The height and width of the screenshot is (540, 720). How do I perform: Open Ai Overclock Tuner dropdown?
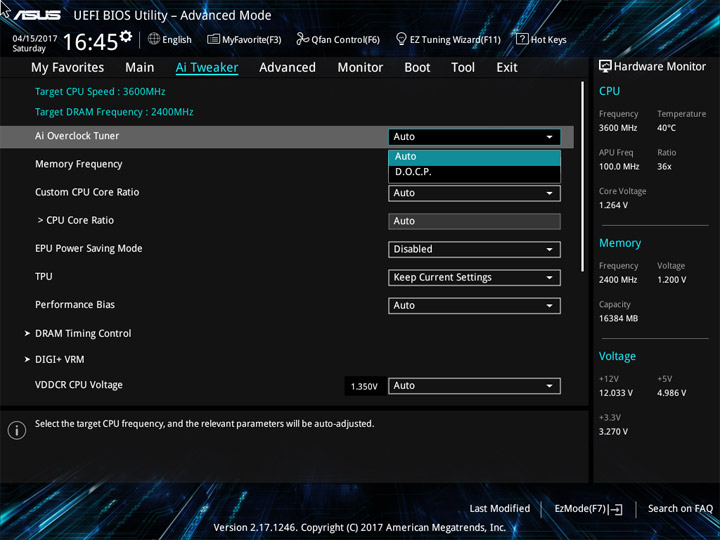pyautogui.click(x=474, y=137)
